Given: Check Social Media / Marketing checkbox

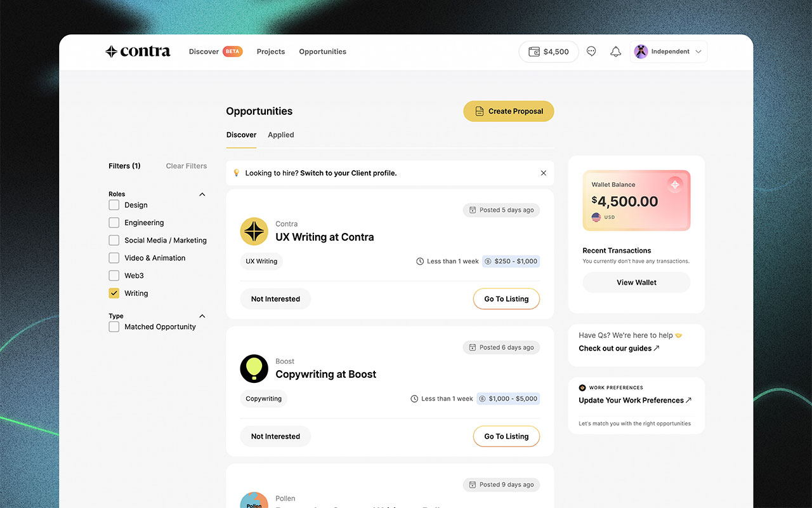Looking at the screenshot, I should click(x=114, y=241).
